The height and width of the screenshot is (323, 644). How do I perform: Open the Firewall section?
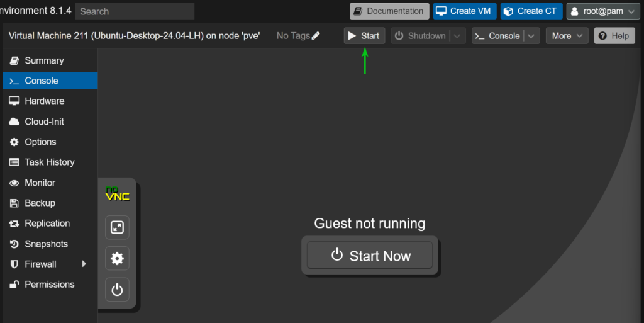coord(50,264)
